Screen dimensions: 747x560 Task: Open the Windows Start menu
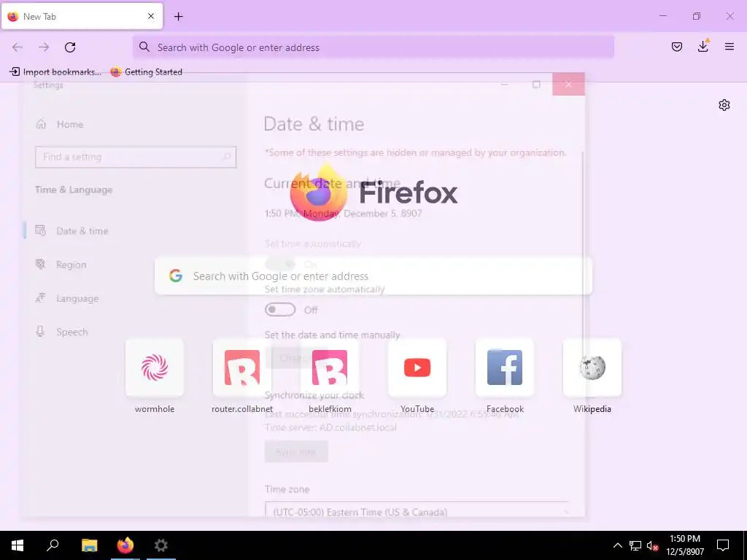(x=18, y=545)
